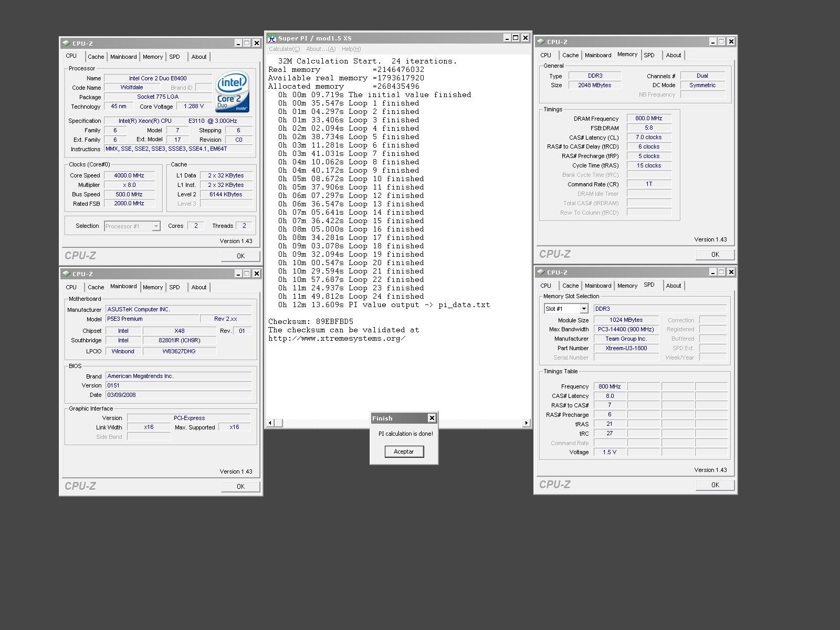The height and width of the screenshot is (630, 840).
Task: Close the Super PI window
Action: coord(525,38)
